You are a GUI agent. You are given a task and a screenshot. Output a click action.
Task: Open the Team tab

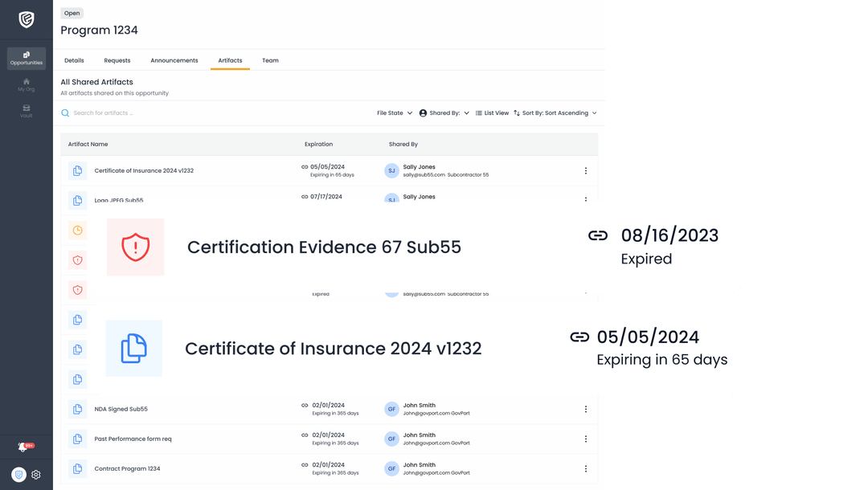(x=270, y=60)
